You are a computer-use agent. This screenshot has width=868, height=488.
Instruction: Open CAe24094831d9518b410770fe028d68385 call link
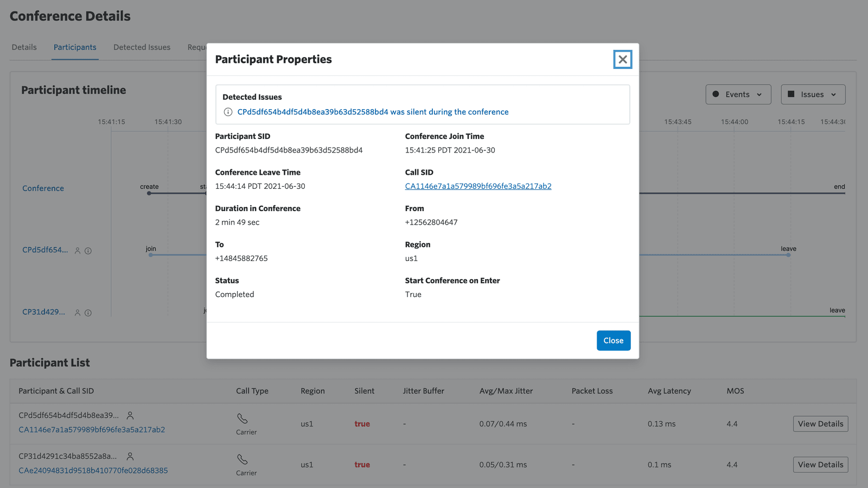point(93,471)
